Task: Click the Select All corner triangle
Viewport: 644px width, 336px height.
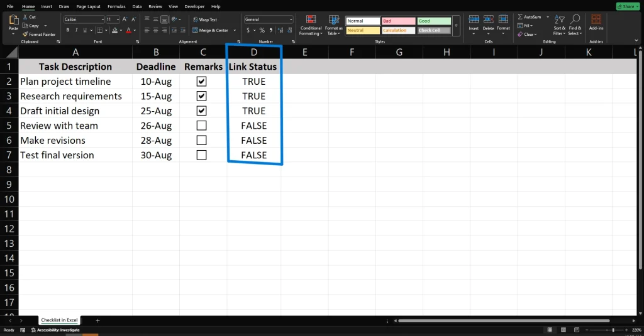Action: (13, 52)
